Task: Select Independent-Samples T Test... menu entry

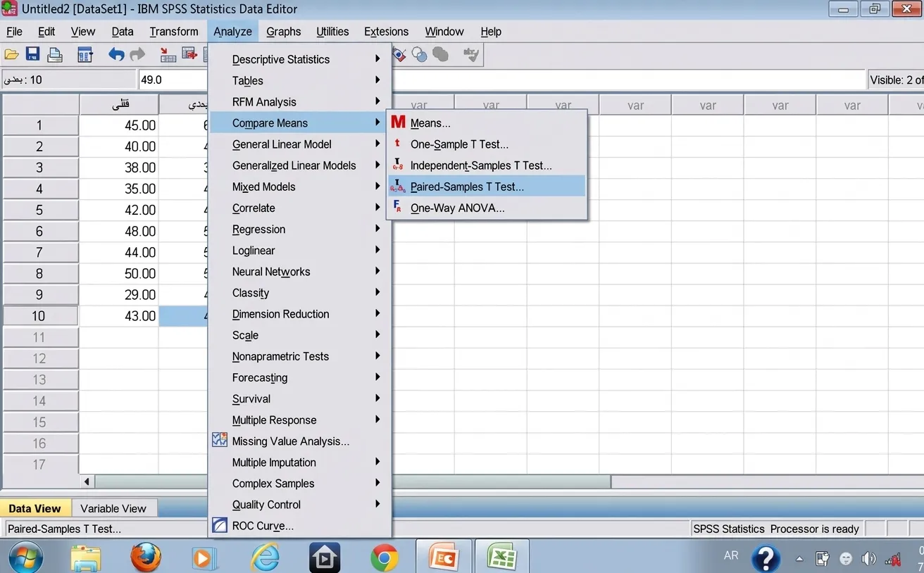Action: [487, 165]
